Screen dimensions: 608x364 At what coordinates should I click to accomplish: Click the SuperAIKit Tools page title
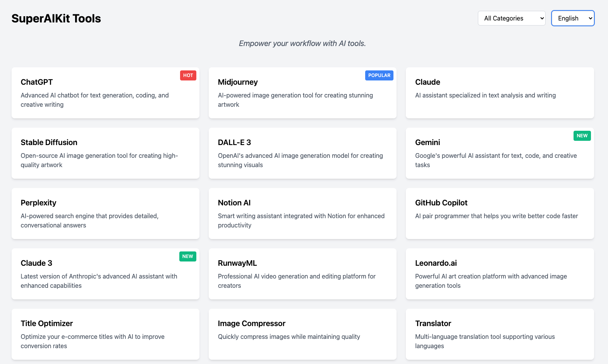click(x=56, y=19)
